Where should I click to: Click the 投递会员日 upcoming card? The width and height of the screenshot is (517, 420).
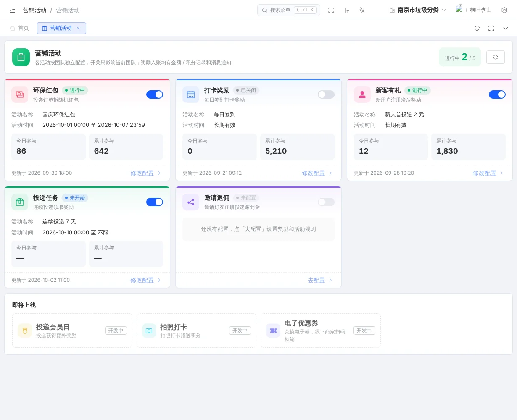pos(72,331)
